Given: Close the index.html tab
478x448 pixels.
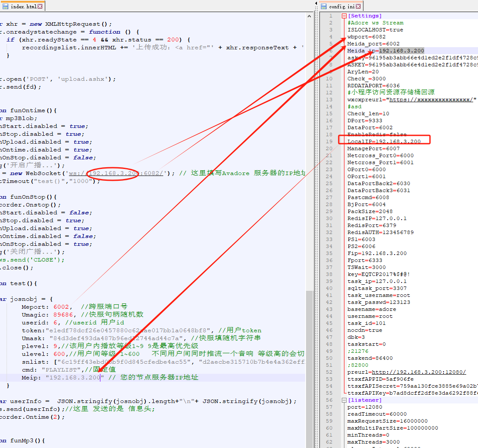Looking at the screenshot, I should 40,6.
